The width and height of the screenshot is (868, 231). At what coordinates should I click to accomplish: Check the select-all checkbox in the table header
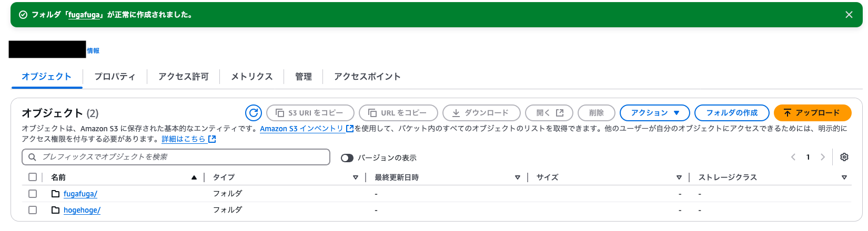click(33, 177)
